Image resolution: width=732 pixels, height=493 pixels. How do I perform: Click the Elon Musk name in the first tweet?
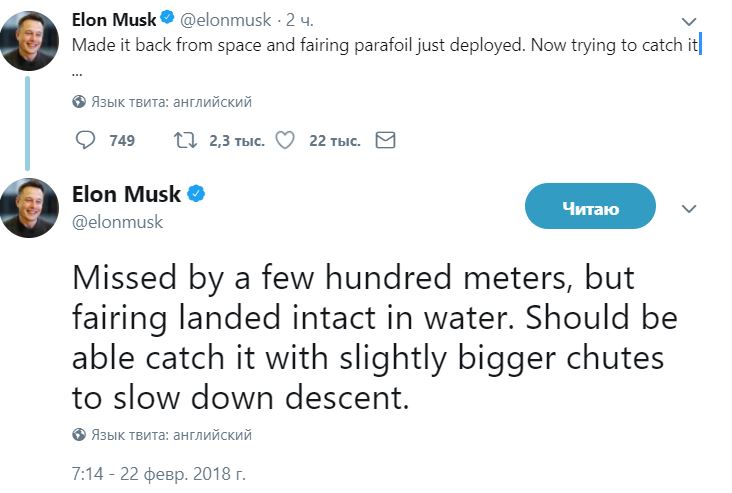click(114, 20)
